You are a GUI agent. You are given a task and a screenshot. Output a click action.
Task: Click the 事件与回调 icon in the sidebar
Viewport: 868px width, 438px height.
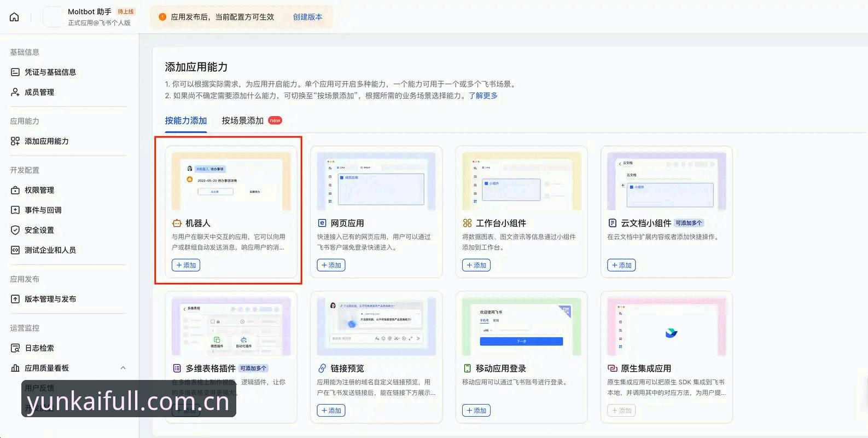tap(15, 210)
